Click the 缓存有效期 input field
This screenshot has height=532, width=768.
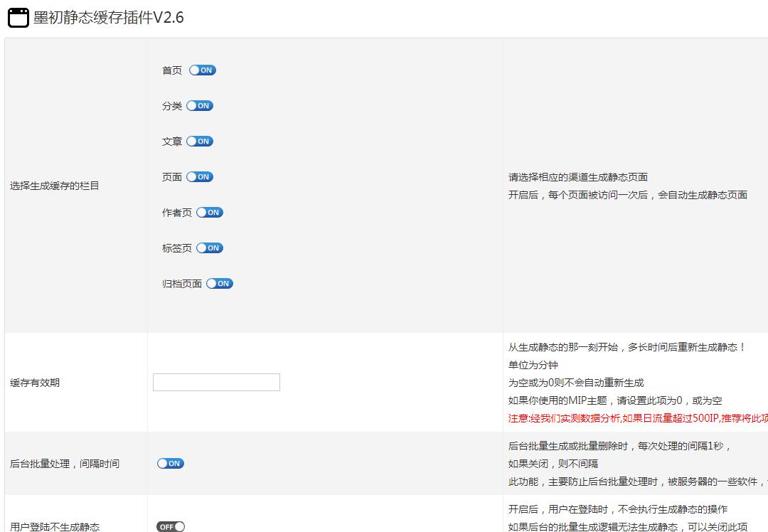click(215, 382)
